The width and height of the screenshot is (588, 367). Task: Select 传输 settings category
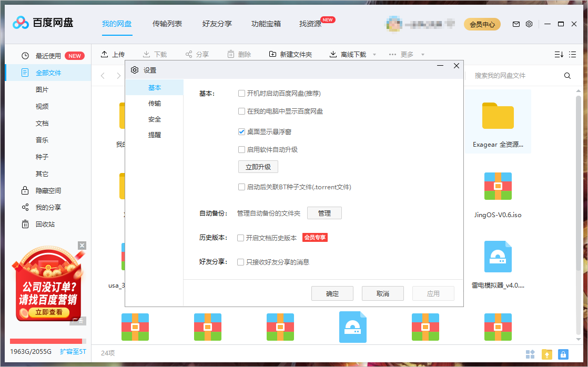pos(155,104)
